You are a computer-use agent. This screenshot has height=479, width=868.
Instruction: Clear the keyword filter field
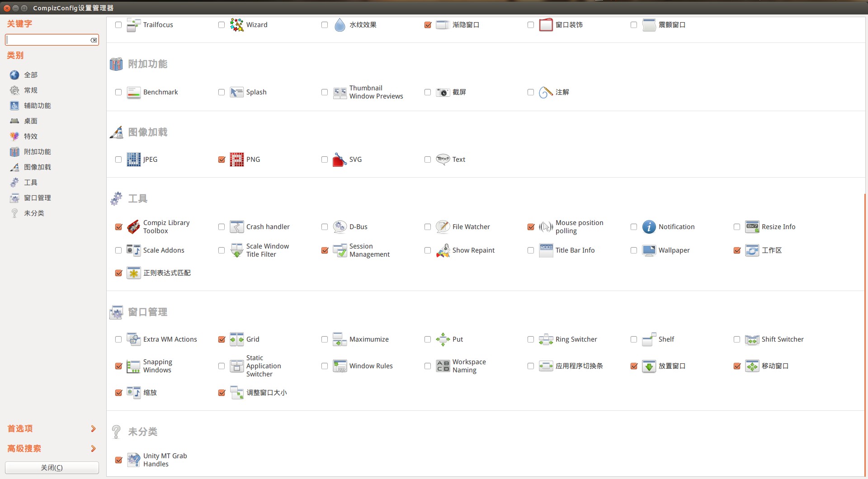[94, 40]
